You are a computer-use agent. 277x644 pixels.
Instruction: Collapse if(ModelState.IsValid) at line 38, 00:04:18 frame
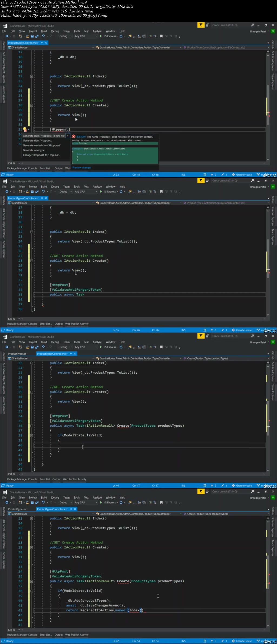pyautogui.click(x=32, y=591)
